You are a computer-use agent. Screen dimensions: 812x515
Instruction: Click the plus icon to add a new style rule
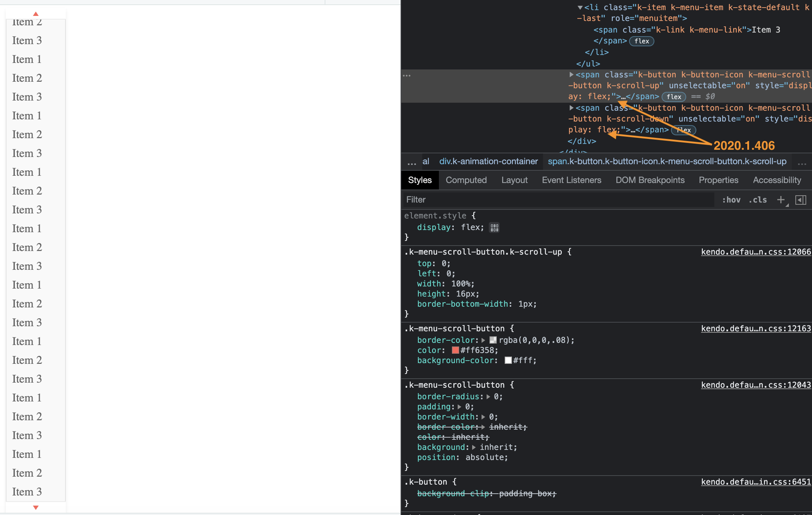[x=781, y=200]
